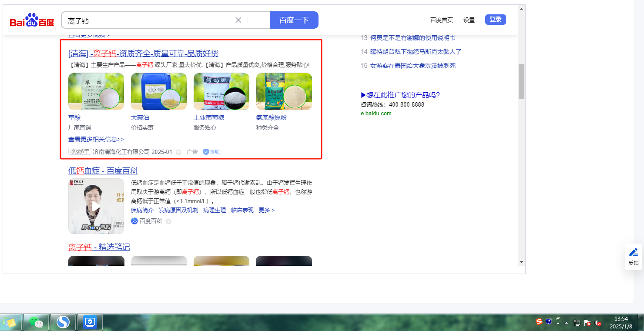
Task: Open the sticky notes taskbar icon
Action: tap(10, 322)
